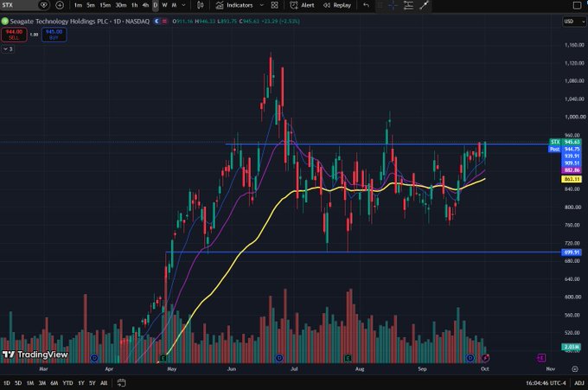Click the dividend marker in late June
This screenshot has width=588, height=390.
279,358
